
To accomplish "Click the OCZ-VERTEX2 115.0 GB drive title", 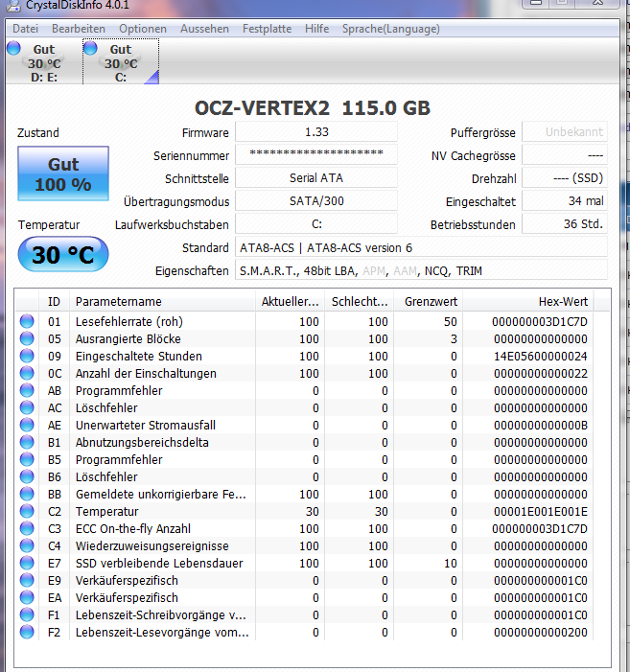I will coord(313,108).
